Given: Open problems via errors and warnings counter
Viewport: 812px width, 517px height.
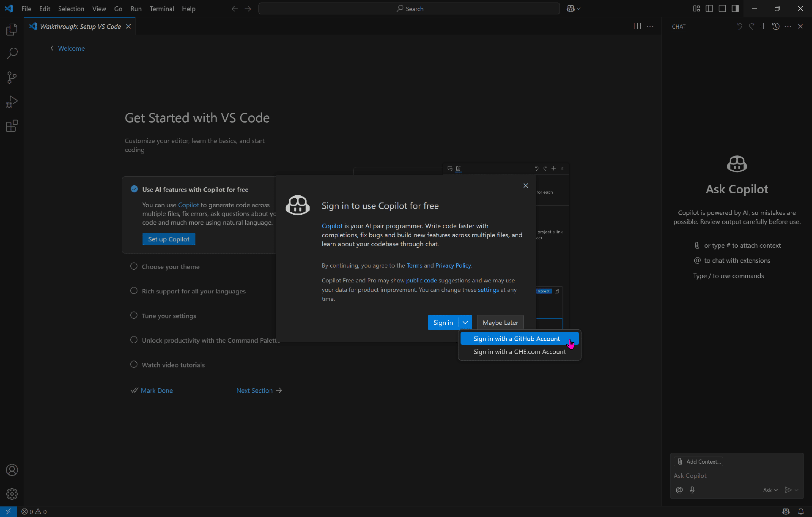Looking at the screenshot, I should (x=34, y=512).
